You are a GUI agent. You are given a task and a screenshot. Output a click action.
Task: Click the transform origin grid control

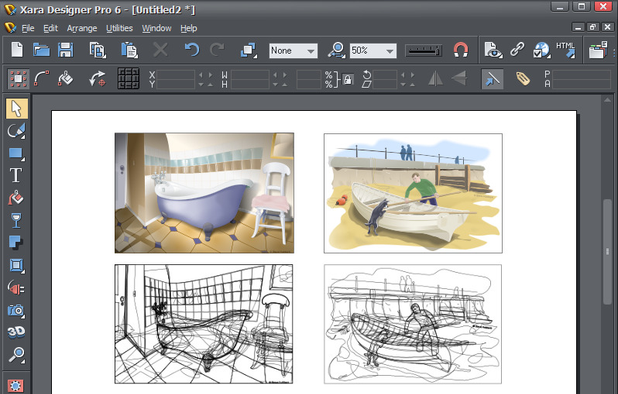point(128,78)
